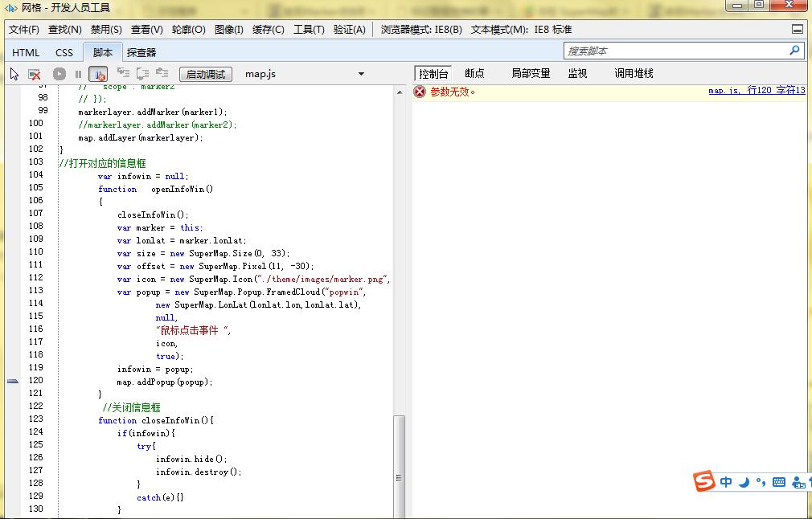Toggle the 中 Chinese/English input mode
Viewport: 812px width, 519px height.
[x=726, y=482]
